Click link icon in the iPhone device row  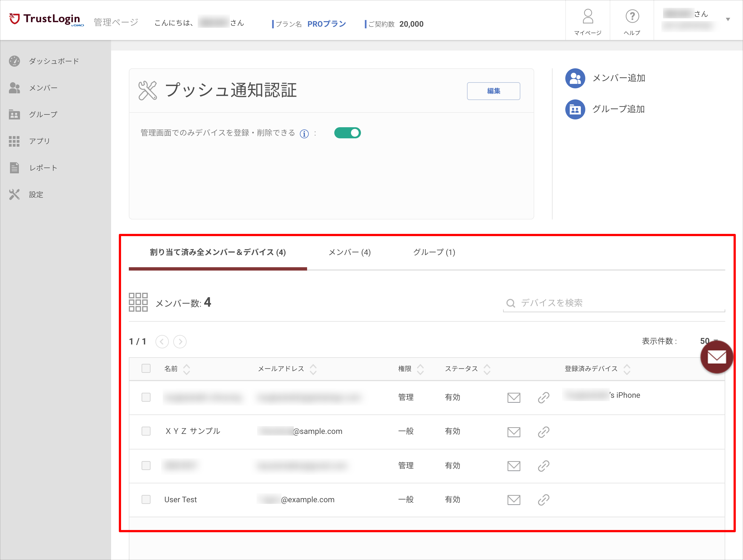point(543,398)
